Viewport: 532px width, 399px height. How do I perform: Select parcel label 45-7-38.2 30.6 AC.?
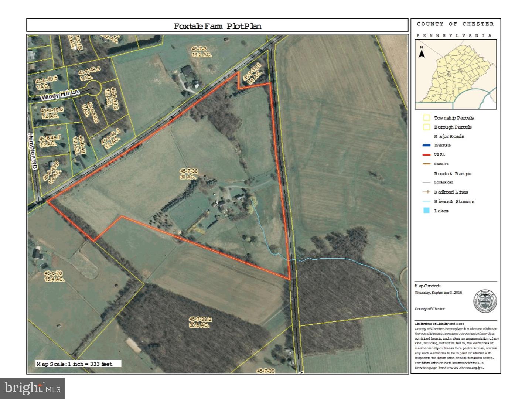pos(200,322)
